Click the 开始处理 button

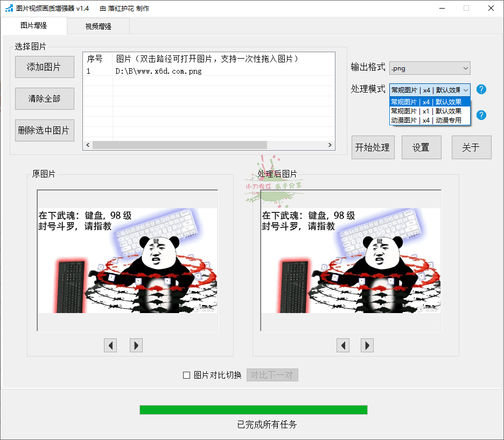click(372, 147)
